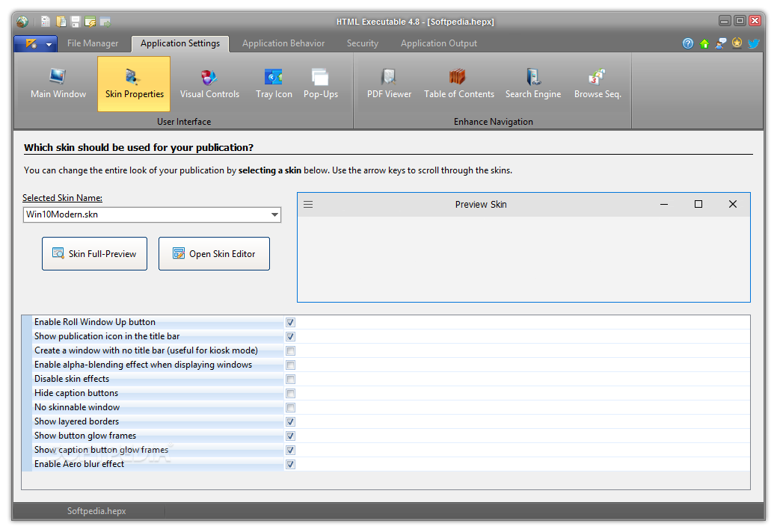Open Pop-Ups settings

321,84
